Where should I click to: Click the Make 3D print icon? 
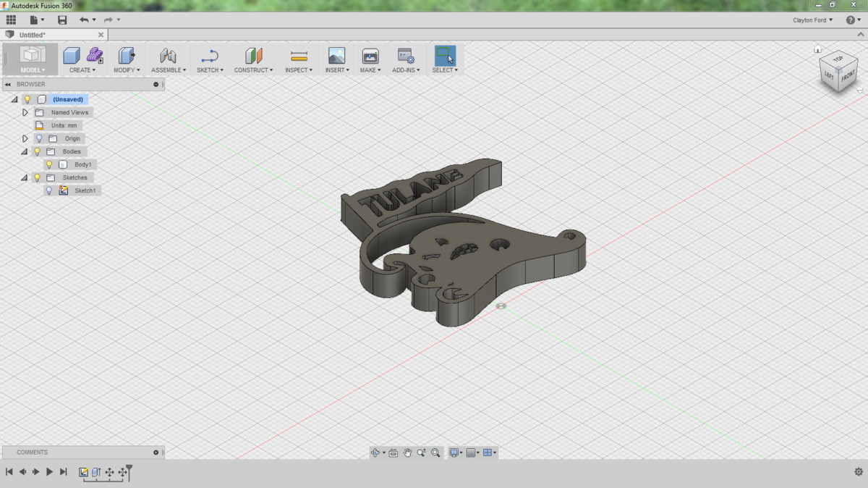[x=370, y=56]
